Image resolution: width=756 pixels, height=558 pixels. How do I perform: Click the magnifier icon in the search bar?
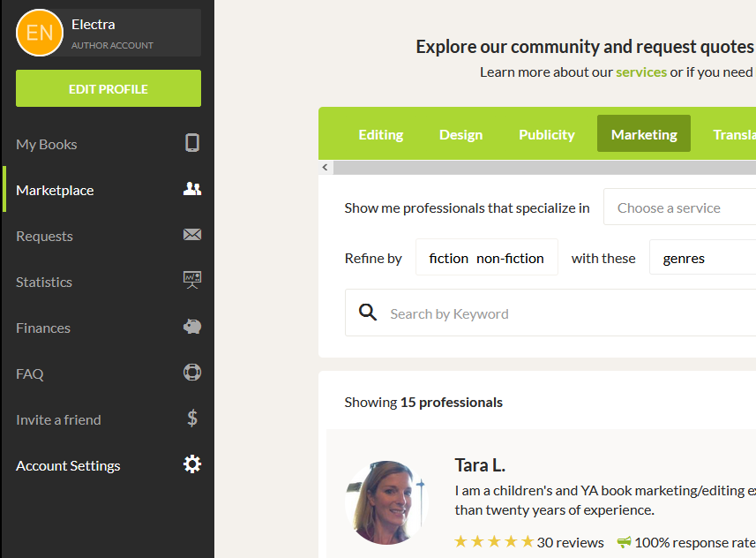(368, 312)
